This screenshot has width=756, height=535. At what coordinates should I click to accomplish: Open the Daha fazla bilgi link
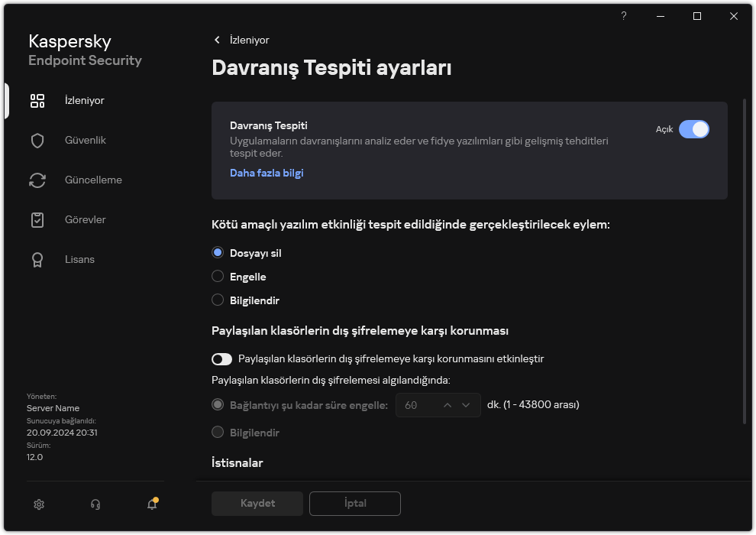(x=267, y=173)
